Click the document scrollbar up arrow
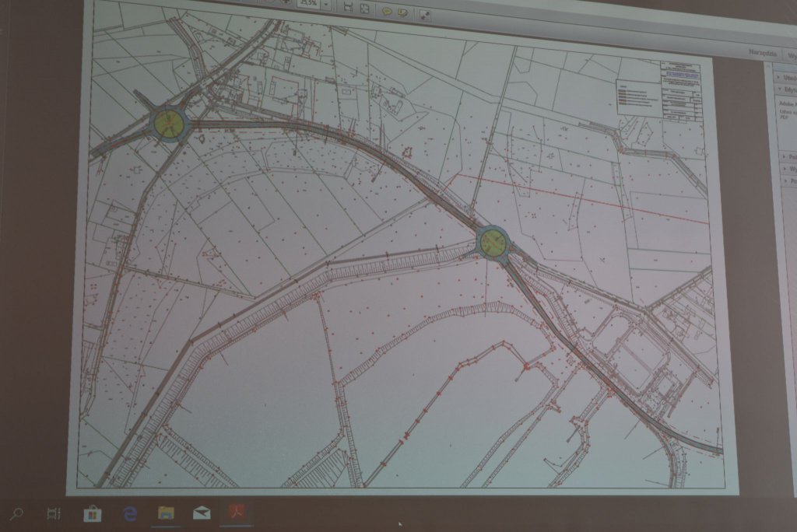 coord(767,65)
